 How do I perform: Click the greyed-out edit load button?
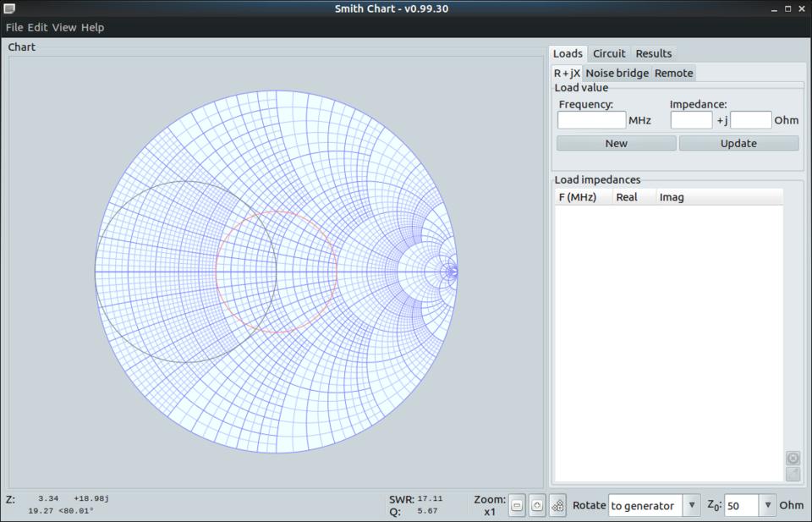[x=793, y=474]
